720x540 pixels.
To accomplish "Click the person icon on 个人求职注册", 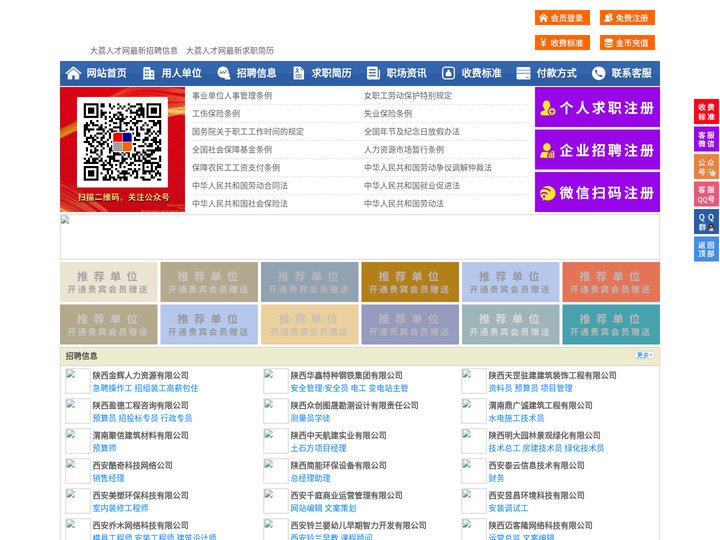I will click(547, 108).
